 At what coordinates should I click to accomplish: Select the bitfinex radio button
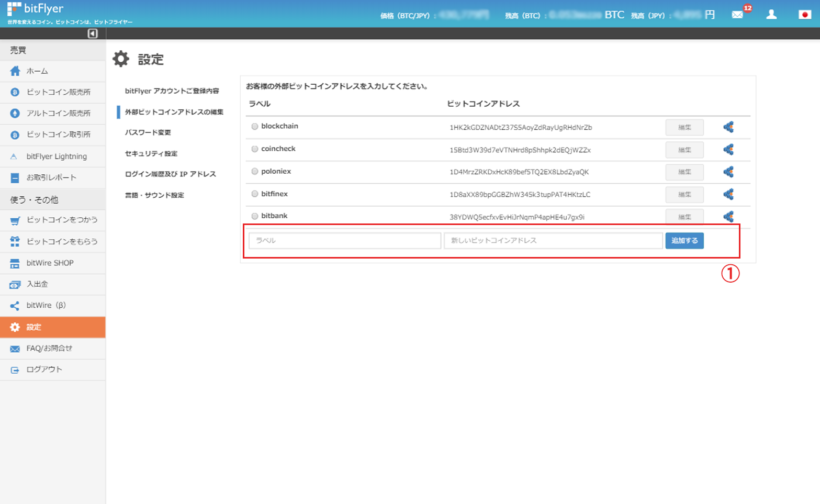(x=255, y=194)
